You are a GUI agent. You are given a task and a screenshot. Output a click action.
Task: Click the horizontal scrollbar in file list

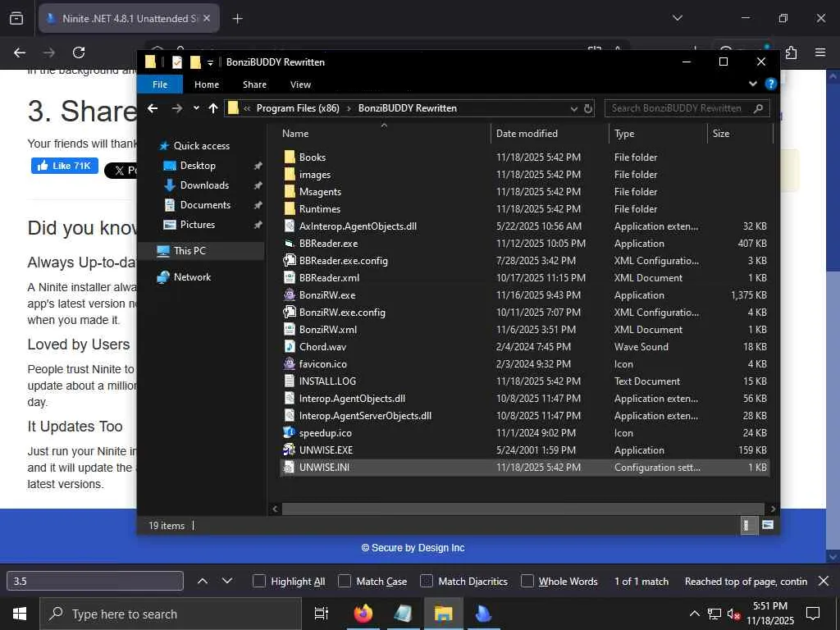pyautogui.click(x=523, y=509)
